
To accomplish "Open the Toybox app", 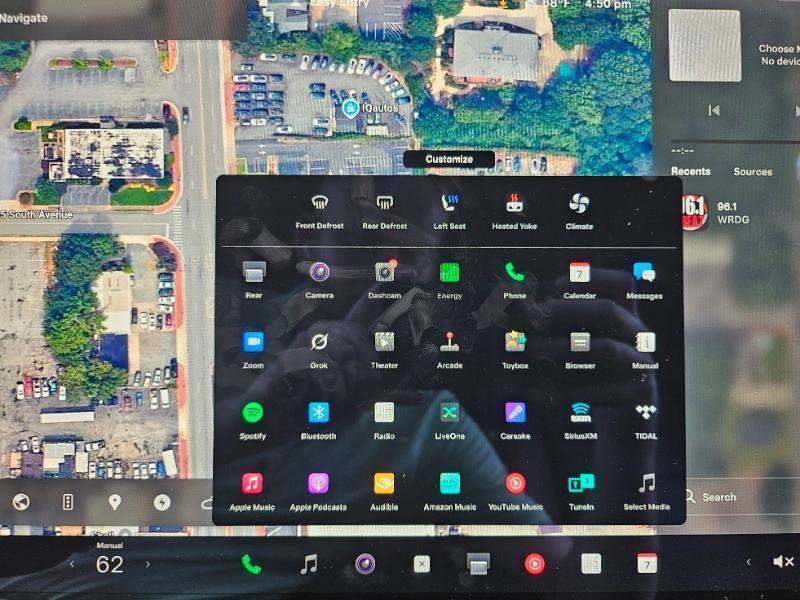I will [x=515, y=349].
